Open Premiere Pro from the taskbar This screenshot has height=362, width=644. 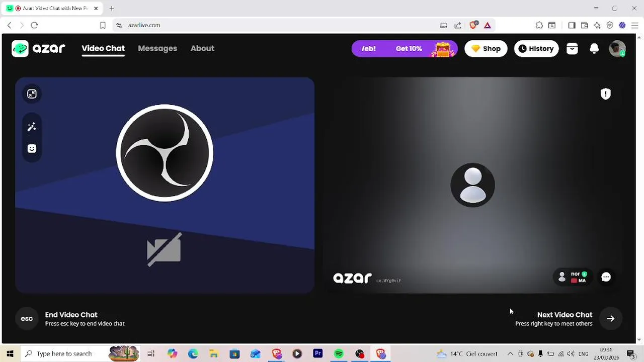[x=317, y=353]
